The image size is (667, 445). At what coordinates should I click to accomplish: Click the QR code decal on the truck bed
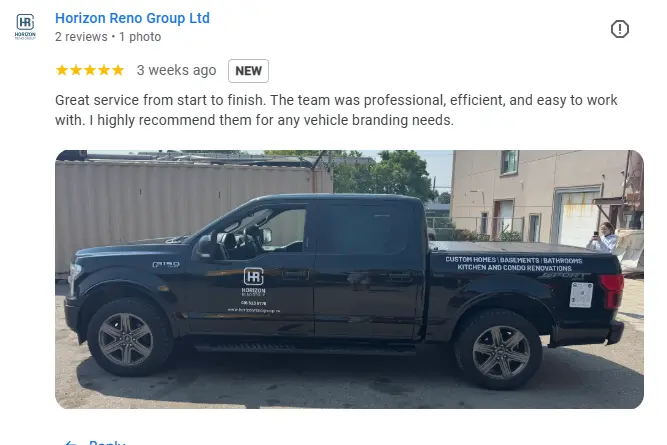click(581, 294)
